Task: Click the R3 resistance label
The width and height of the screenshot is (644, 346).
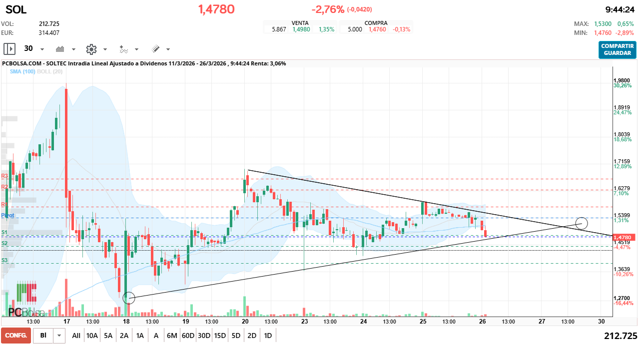Action: click(x=4, y=176)
